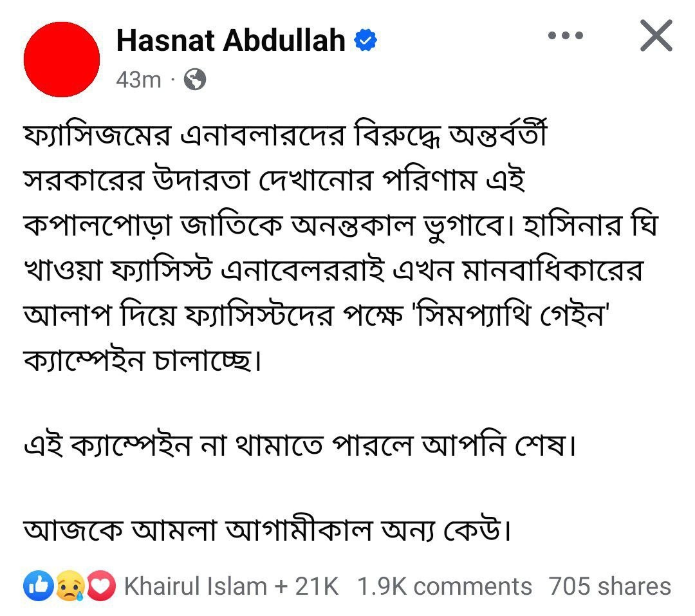695x616 pixels.
Task: Click the blue verified badge
Action: click(366, 40)
